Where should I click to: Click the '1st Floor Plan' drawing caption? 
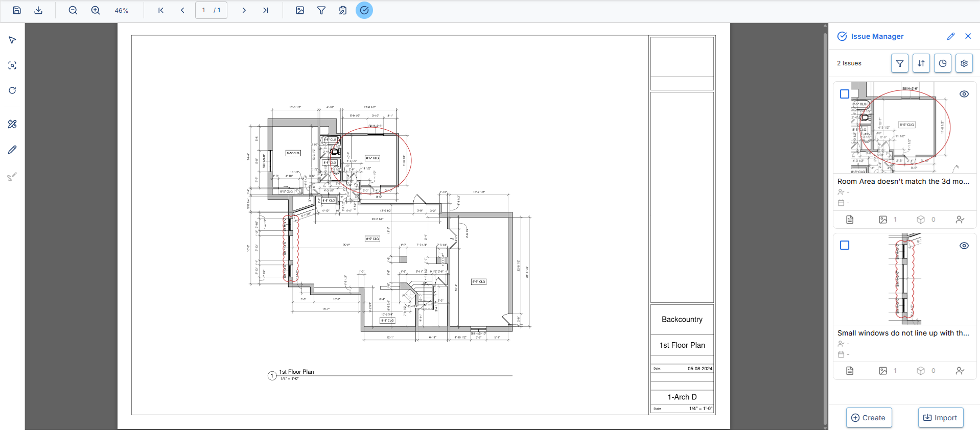tap(296, 372)
